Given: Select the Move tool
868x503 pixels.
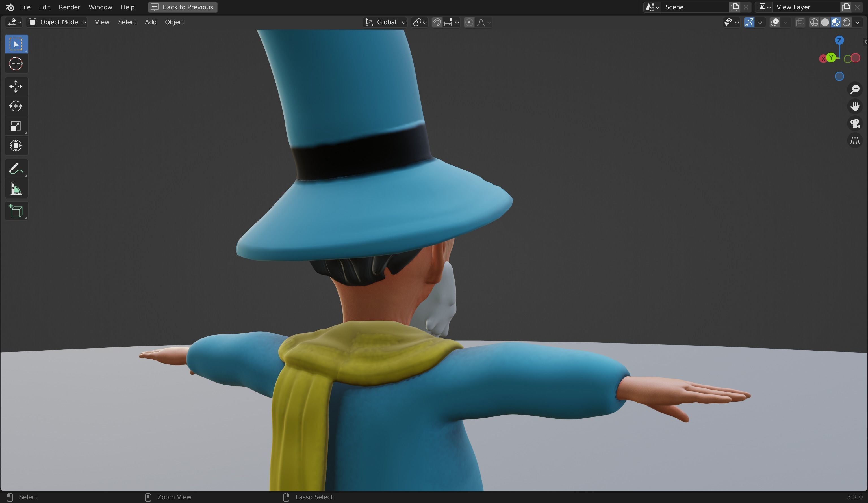Looking at the screenshot, I should pos(16,87).
